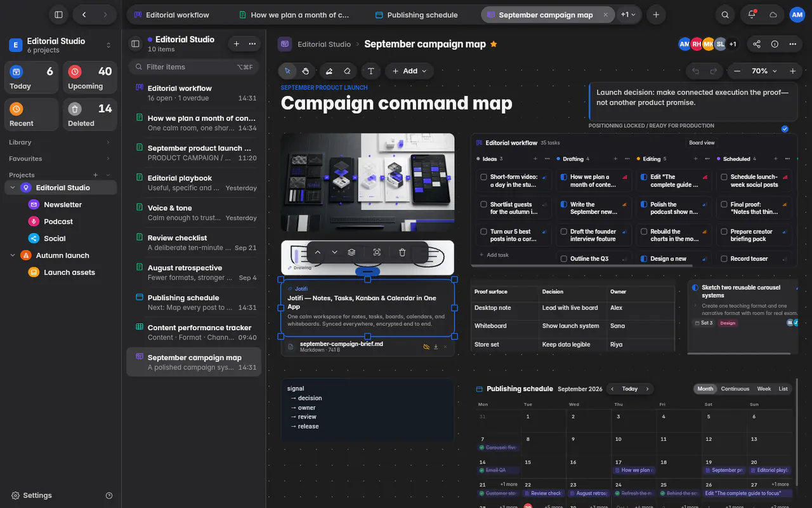Delete selected card with trash icon
Screen dimensions: 812x508
402,253
